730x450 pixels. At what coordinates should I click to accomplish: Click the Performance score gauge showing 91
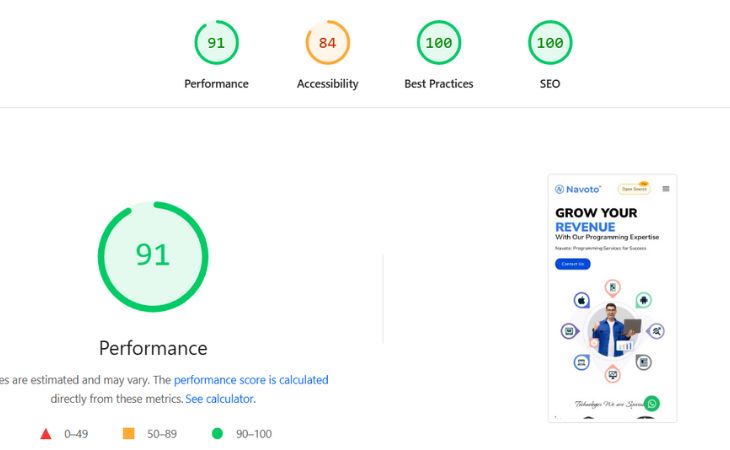pos(216,43)
